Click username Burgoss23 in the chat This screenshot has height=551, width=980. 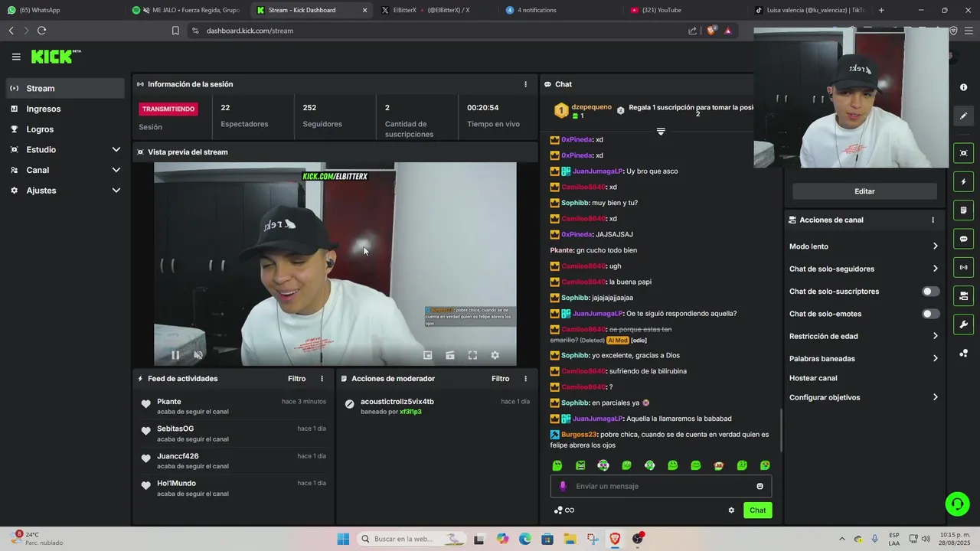pos(577,434)
